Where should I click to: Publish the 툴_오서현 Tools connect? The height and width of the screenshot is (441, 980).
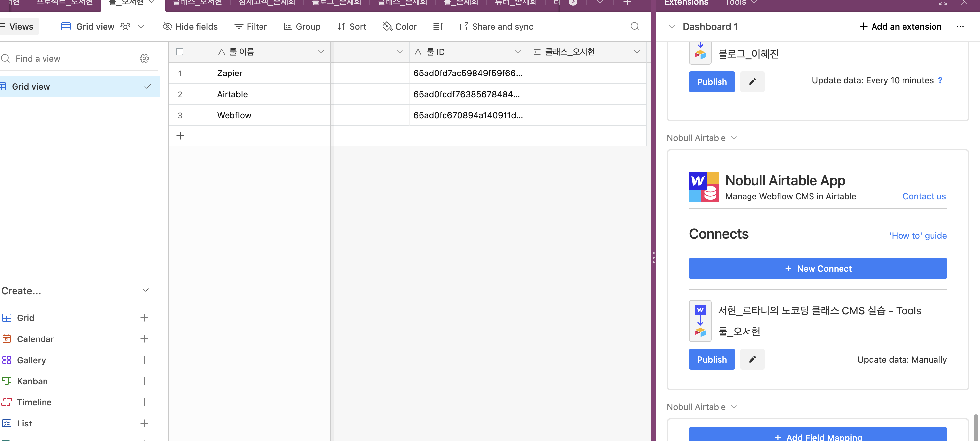(x=712, y=359)
